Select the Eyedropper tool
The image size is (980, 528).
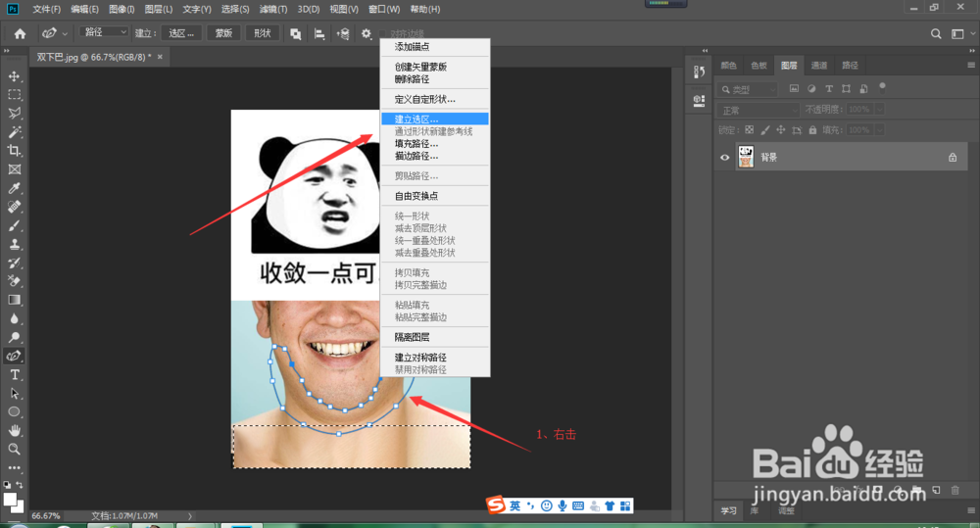pos(14,188)
